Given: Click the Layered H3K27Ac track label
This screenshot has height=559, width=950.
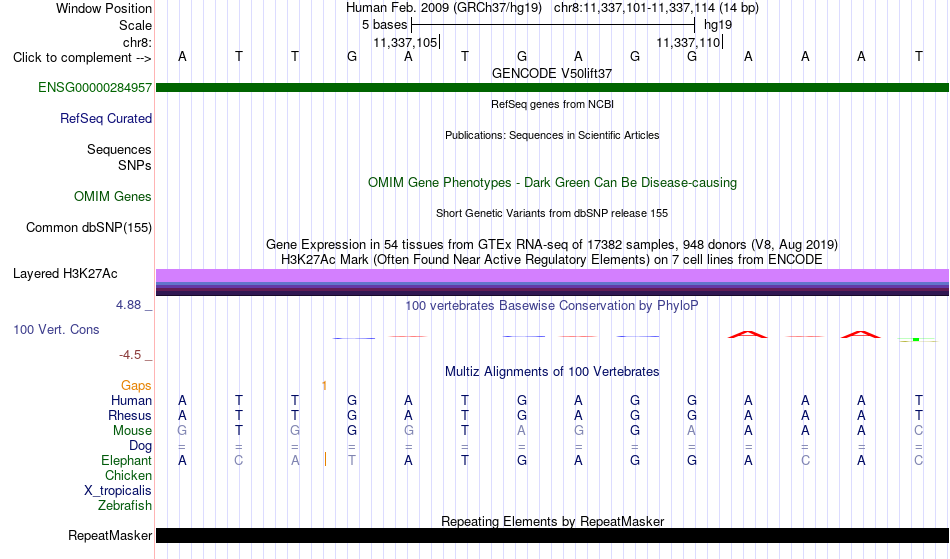Looking at the screenshot, I should pos(65,273).
